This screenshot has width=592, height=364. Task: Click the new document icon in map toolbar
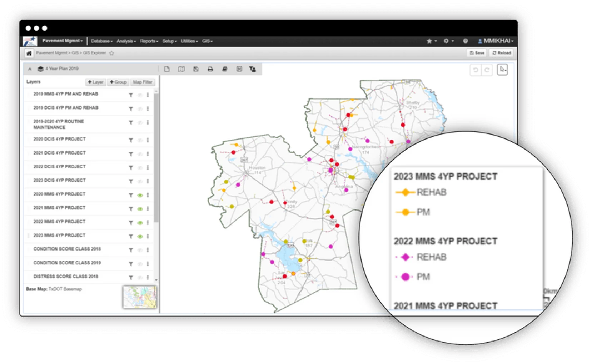(167, 69)
